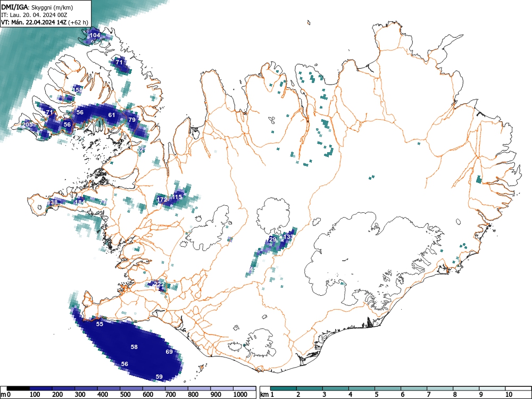The height and width of the screenshot is (399, 532).
Task: Click the 'm 0' label in the meter legend
Action: 5,394
